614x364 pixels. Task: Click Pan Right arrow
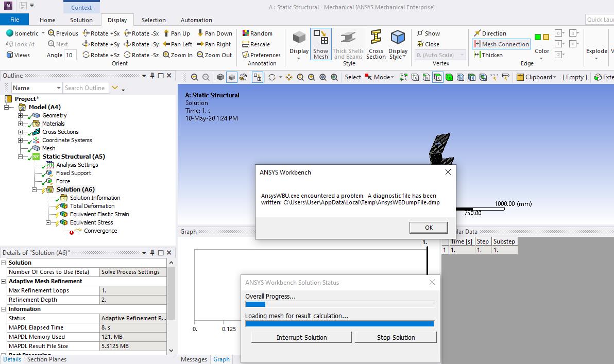200,44
